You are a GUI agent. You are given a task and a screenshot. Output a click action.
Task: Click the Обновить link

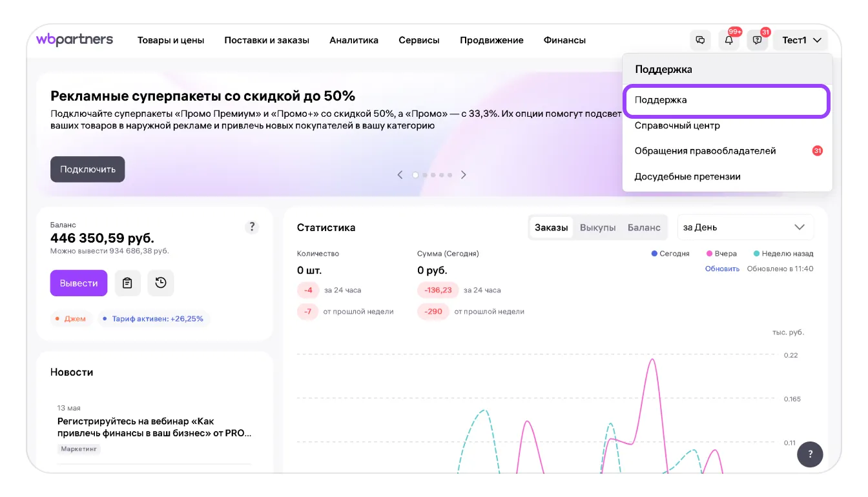(722, 269)
